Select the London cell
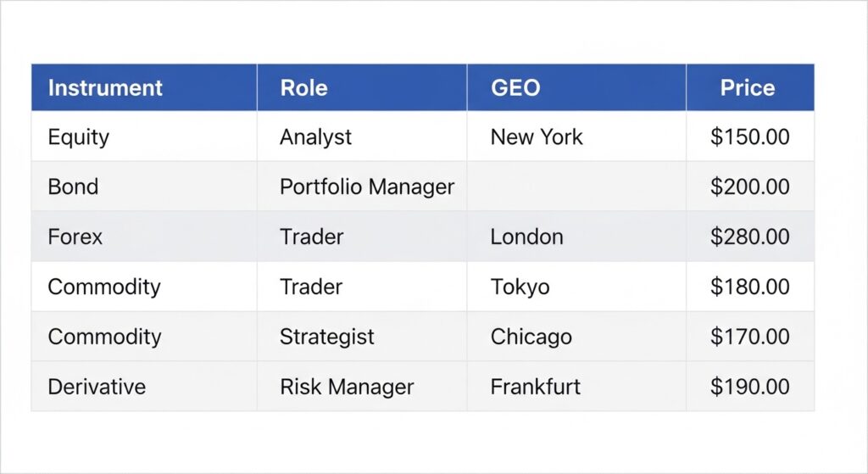This screenshot has width=868, height=474. [x=526, y=237]
